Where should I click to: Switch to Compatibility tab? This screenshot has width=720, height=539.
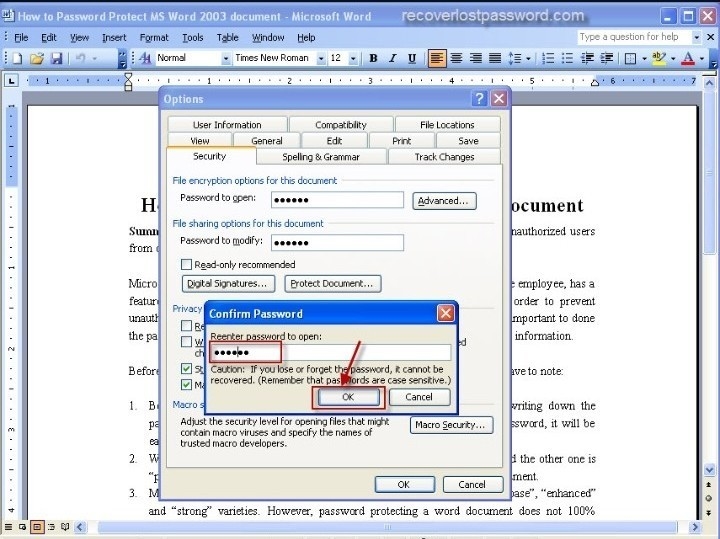[341, 124]
